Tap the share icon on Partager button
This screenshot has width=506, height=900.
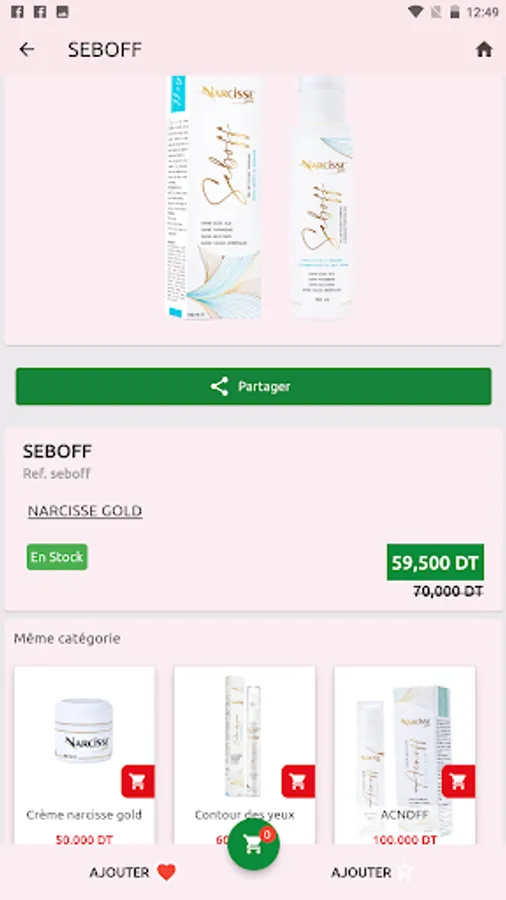click(219, 386)
